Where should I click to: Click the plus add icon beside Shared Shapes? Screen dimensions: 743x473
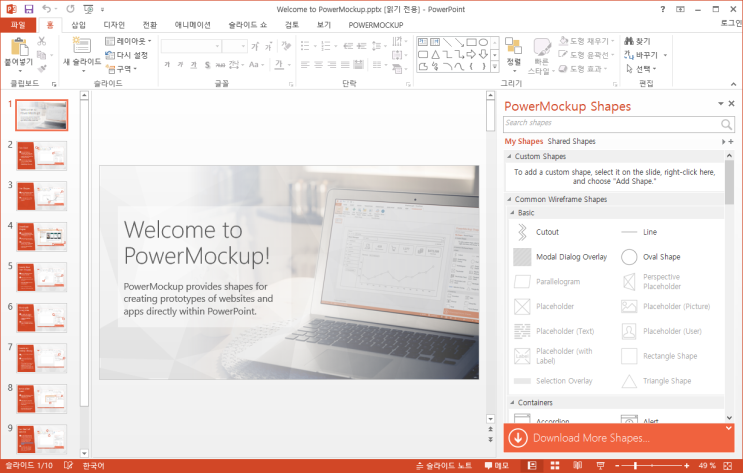tap(731, 142)
